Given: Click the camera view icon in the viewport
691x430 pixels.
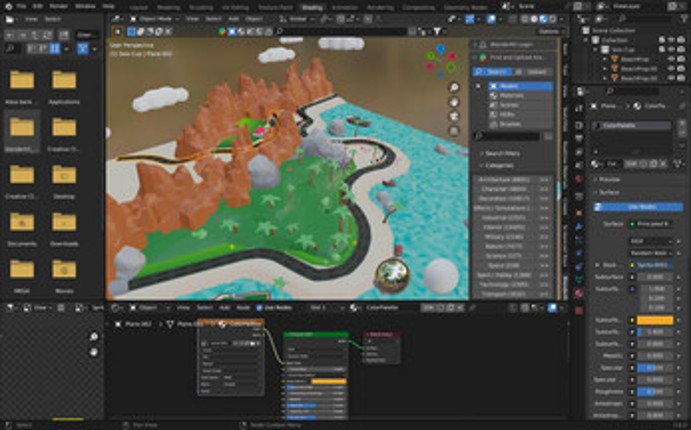Looking at the screenshot, I should tap(454, 116).
